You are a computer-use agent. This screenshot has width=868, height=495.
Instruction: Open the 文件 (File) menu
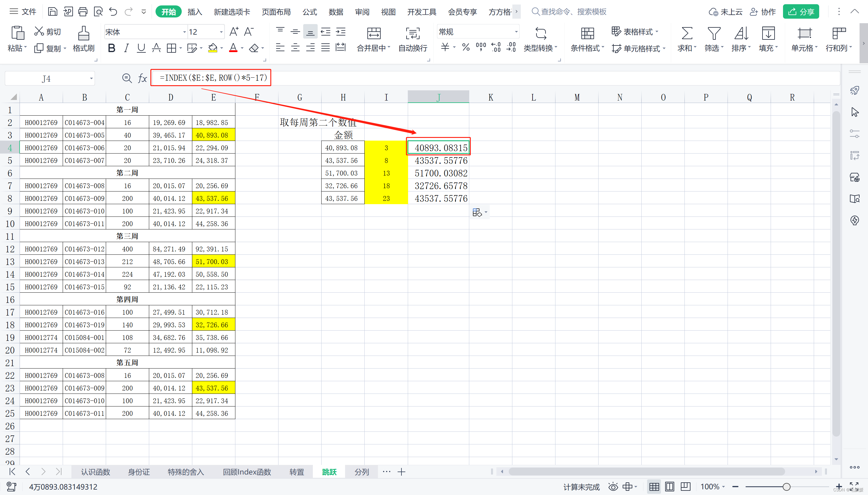(x=23, y=12)
